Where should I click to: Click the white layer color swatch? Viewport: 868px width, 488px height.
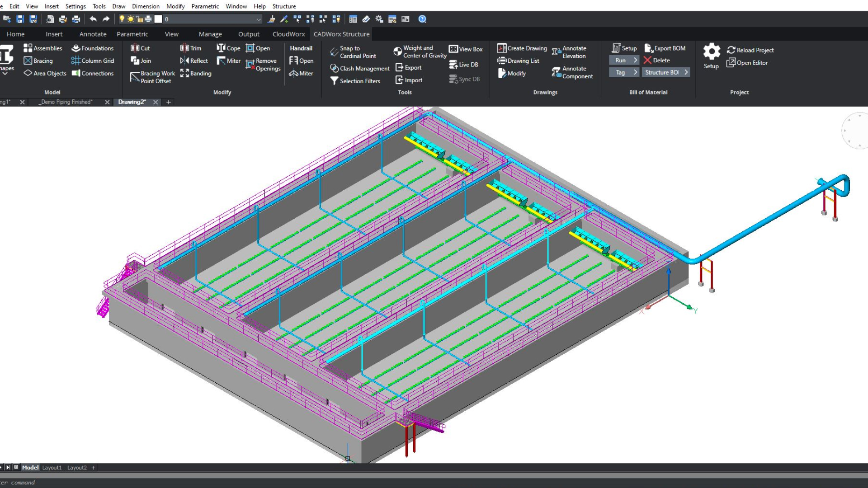[158, 19]
